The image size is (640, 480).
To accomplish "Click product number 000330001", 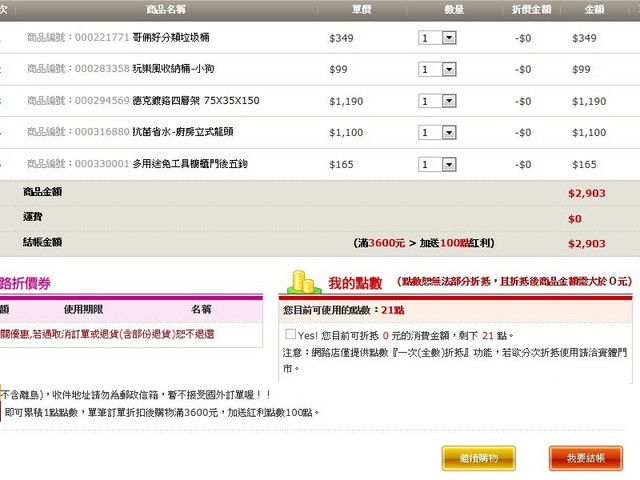I will tap(102, 164).
